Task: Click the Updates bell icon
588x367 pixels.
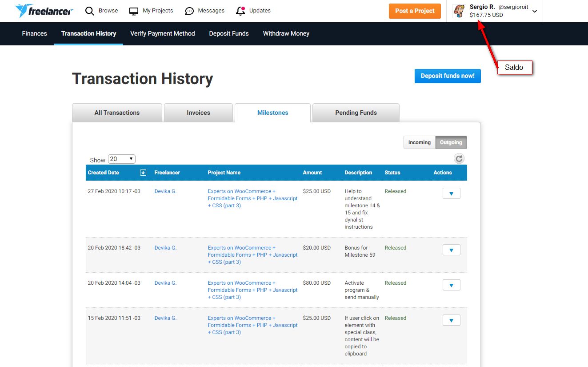Action: coord(240,11)
